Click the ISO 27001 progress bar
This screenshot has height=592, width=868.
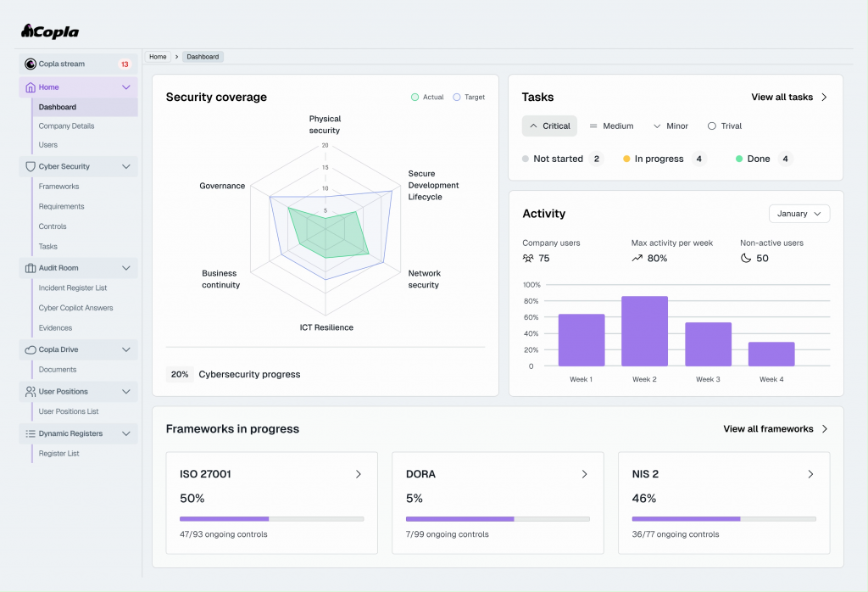(272, 519)
